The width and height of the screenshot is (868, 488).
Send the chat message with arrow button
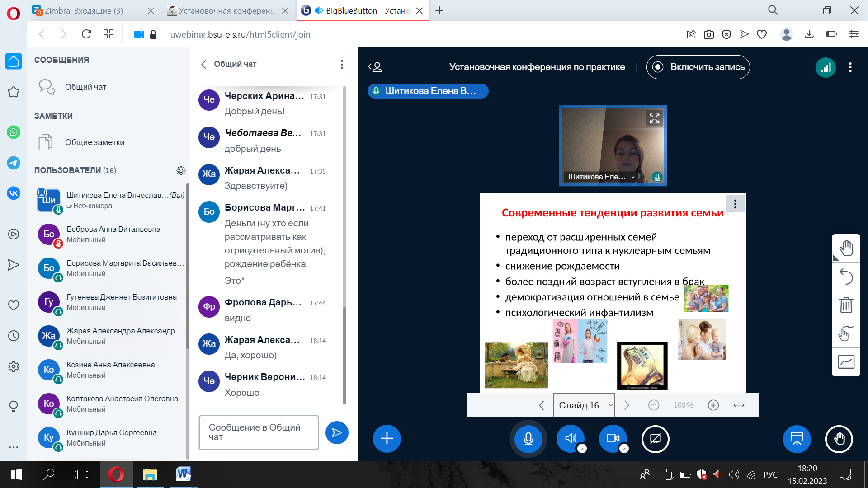[337, 433]
